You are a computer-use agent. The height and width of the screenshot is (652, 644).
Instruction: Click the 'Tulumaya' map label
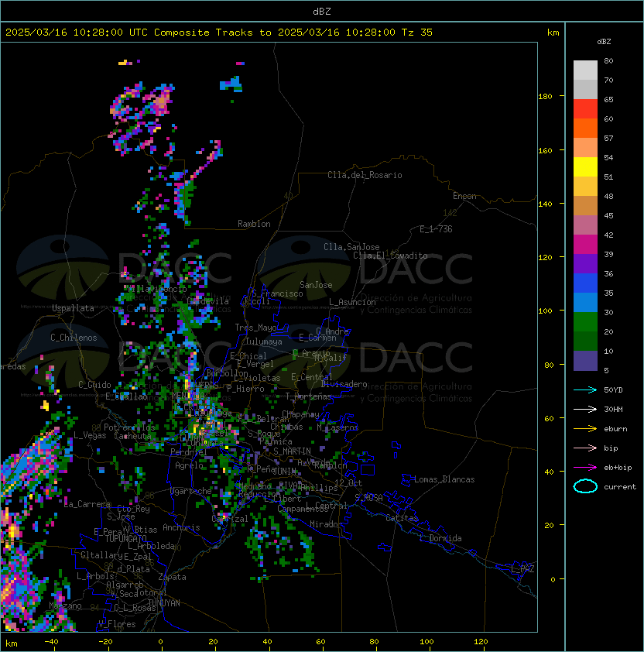(x=264, y=341)
